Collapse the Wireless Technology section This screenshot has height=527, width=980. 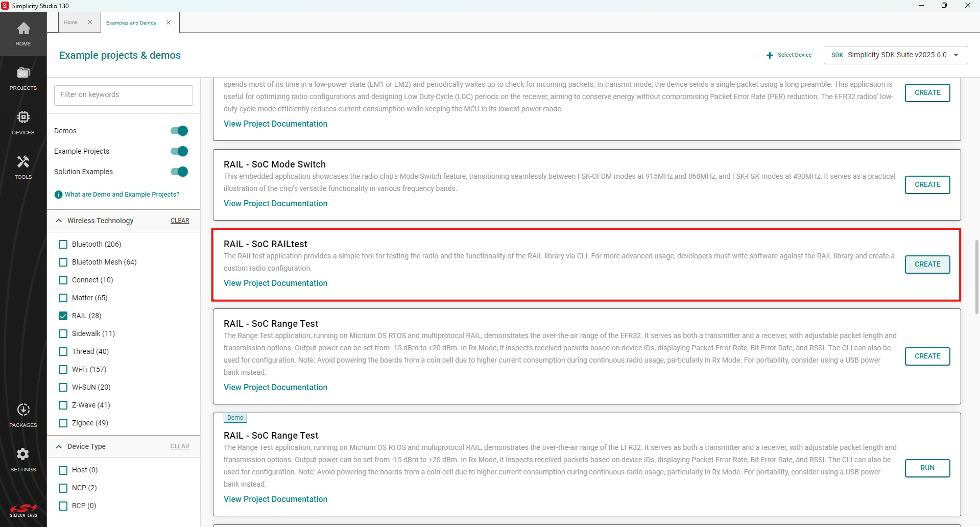pos(59,221)
